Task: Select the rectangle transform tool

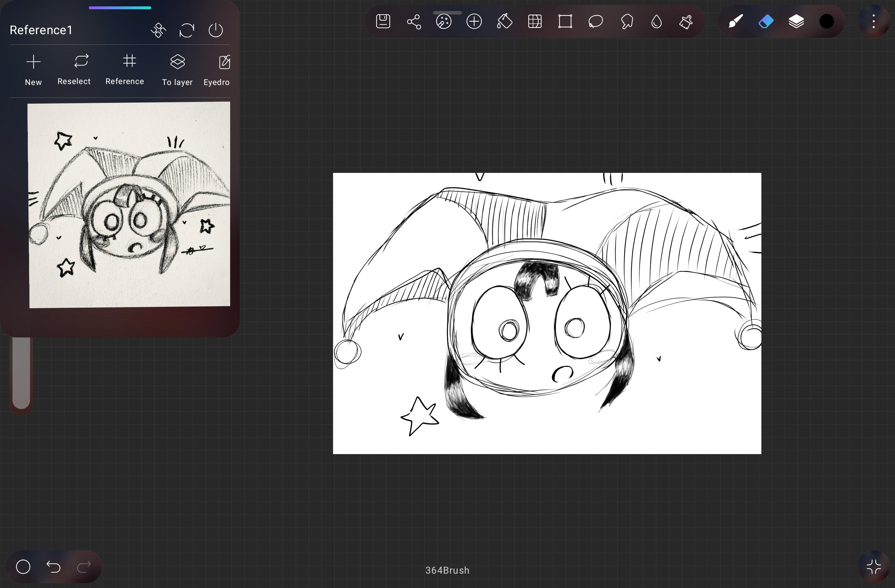Action: click(565, 21)
